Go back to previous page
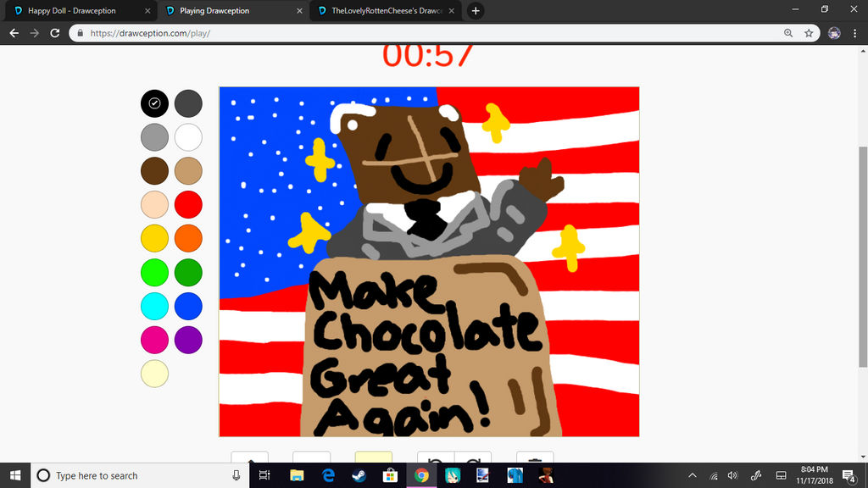This screenshot has height=488, width=868. click(14, 33)
